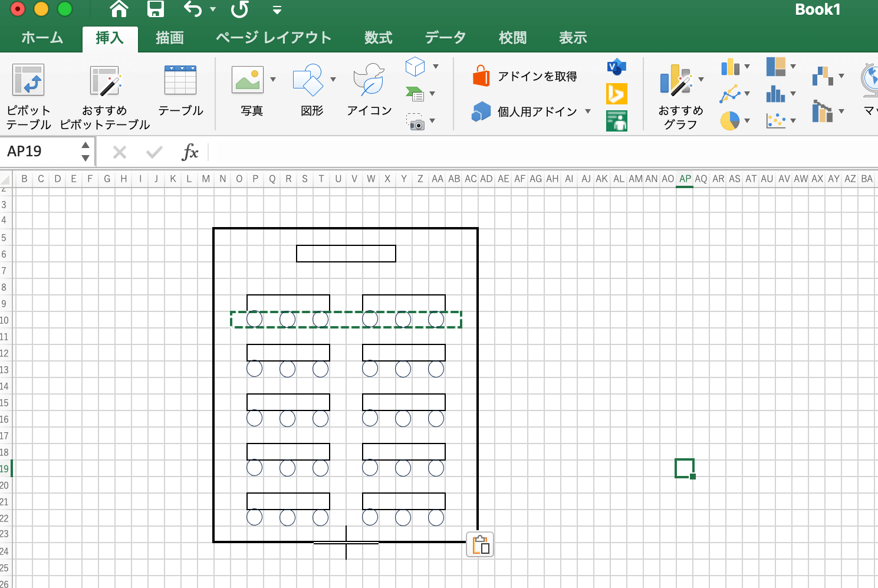Insert a combo chart
This screenshot has height=588, width=878.
click(x=823, y=111)
